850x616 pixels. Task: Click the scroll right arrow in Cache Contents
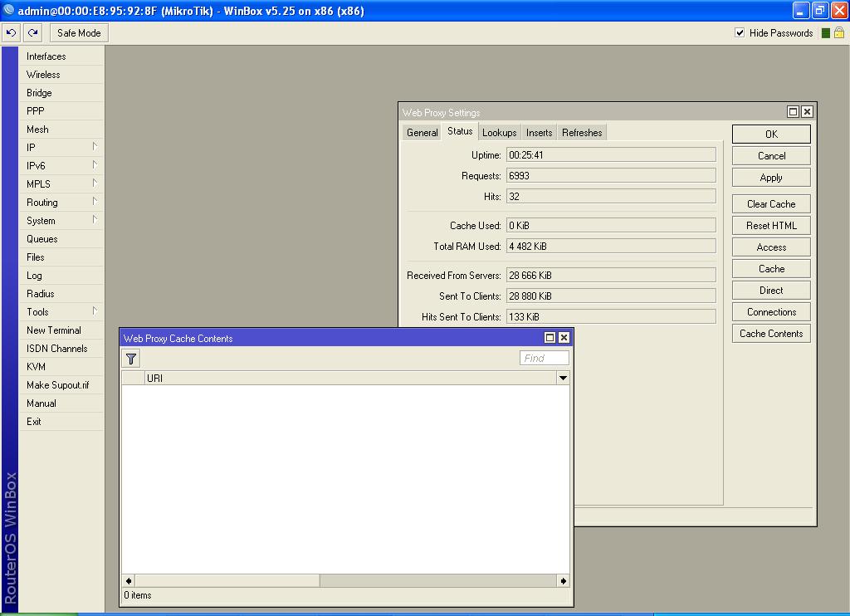564,581
